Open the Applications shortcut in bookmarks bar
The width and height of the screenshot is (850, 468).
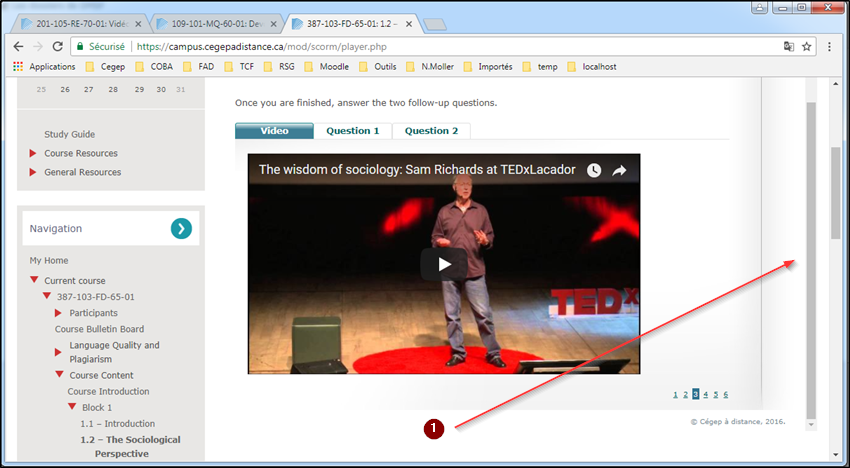[x=44, y=67]
